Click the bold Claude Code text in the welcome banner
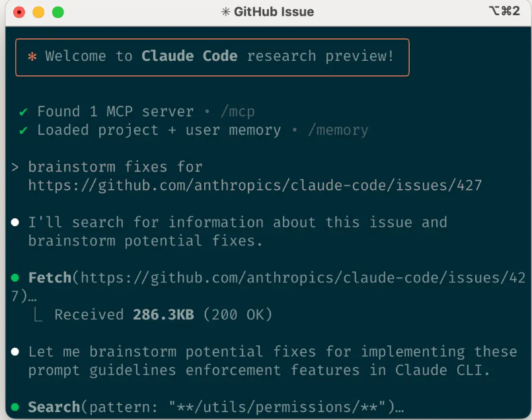532x420 pixels. (x=190, y=56)
